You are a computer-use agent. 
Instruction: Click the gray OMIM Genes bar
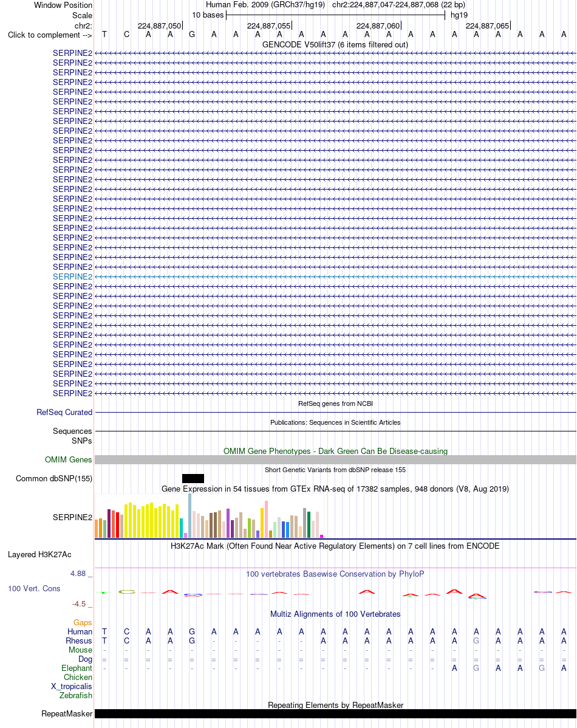click(336, 459)
